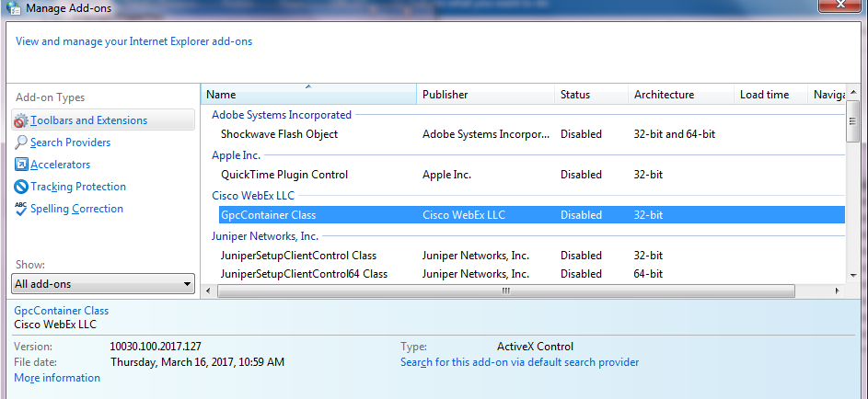The height and width of the screenshot is (399, 868).
Task: Click the Manage Add-ons window title icon
Action: pos(13,7)
